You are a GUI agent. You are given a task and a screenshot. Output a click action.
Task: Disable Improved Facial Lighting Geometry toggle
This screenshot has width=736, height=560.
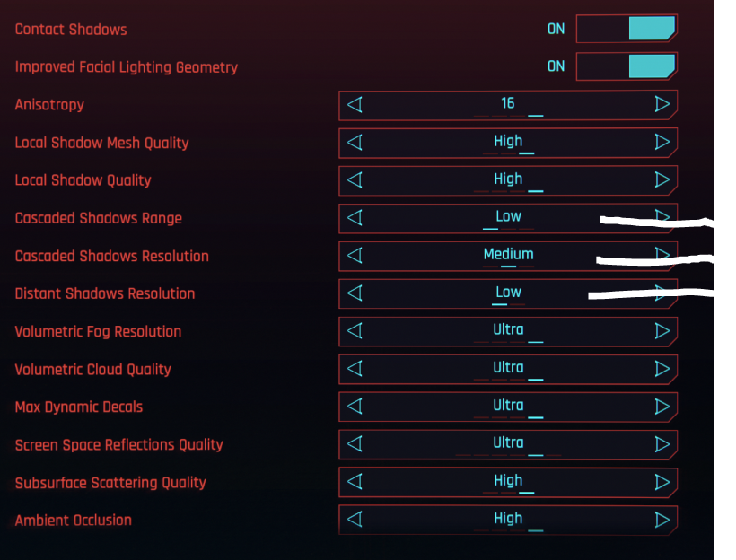pos(626,66)
